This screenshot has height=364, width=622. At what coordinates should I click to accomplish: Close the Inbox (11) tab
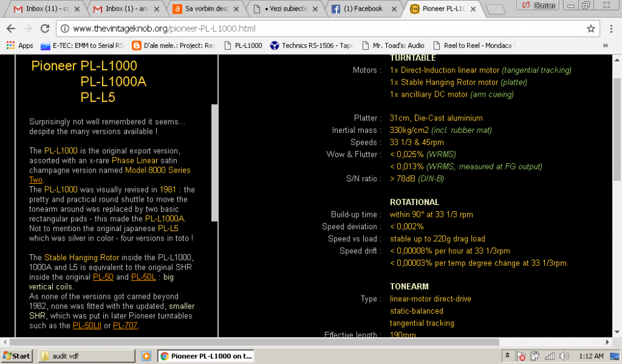(77, 9)
